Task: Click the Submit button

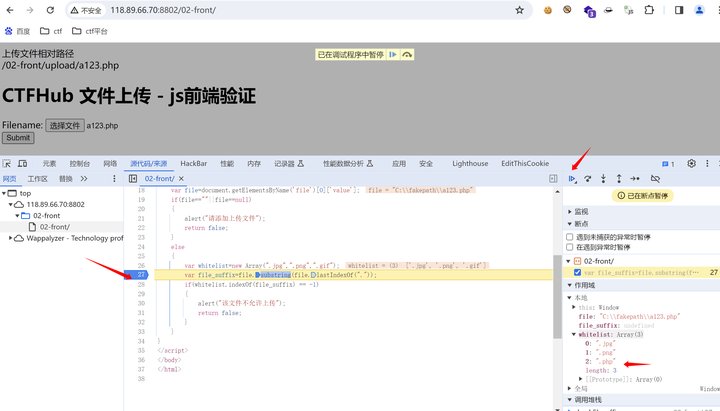Action: 18,138
